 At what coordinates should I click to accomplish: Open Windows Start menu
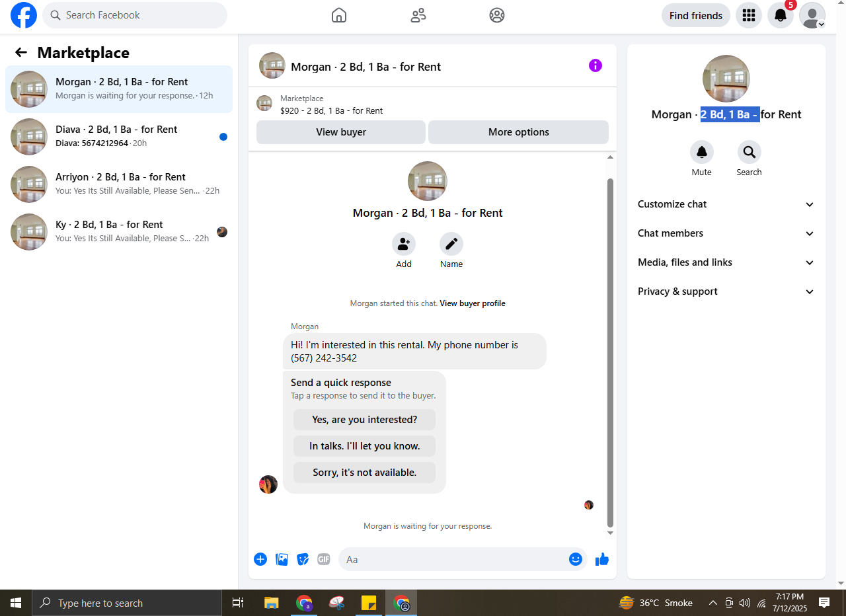point(16,603)
